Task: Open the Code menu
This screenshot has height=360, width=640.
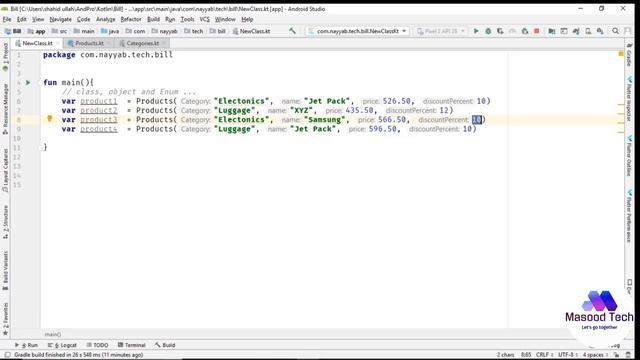Action: 83,19
